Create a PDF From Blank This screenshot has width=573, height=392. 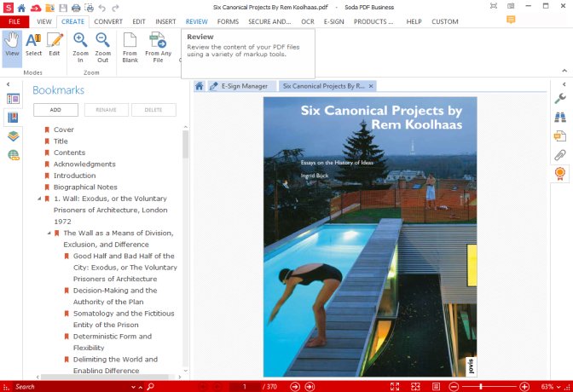click(130, 48)
